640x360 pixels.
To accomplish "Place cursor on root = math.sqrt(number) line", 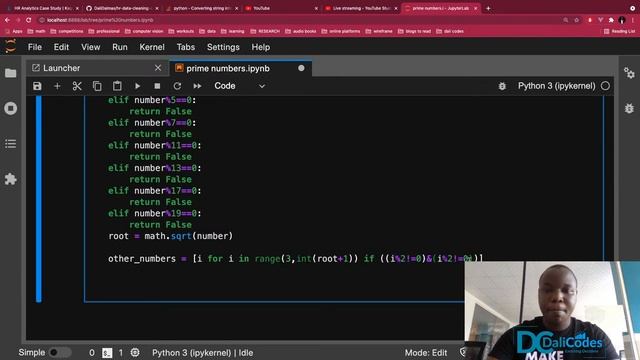I will (171, 236).
